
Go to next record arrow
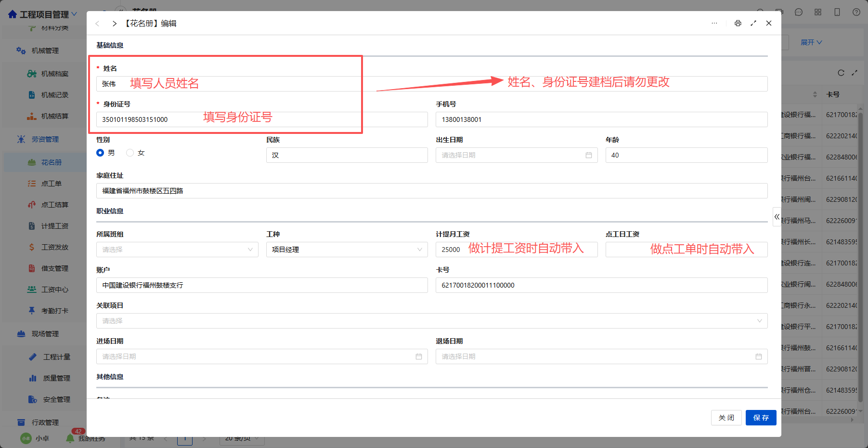(x=115, y=24)
